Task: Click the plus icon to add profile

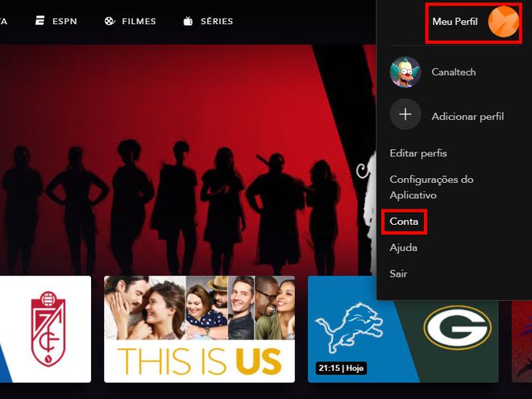Action: pyautogui.click(x=405, y=114)
